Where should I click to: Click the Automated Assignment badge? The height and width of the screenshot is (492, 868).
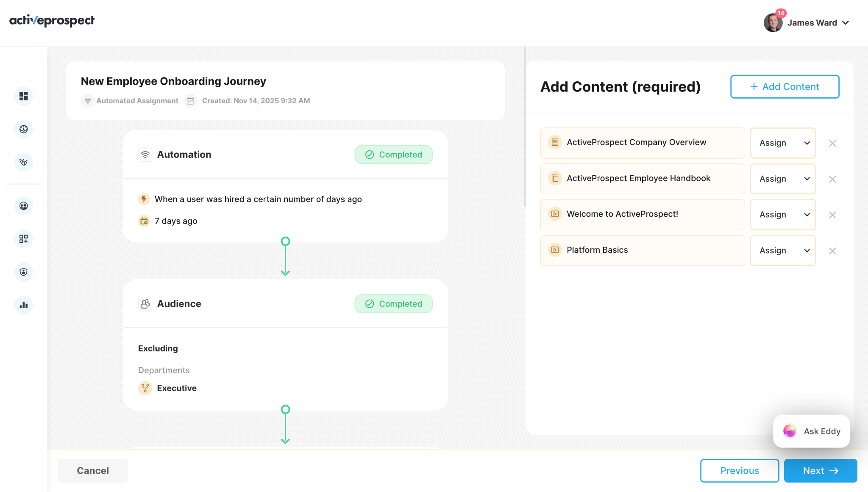(130, 101)
